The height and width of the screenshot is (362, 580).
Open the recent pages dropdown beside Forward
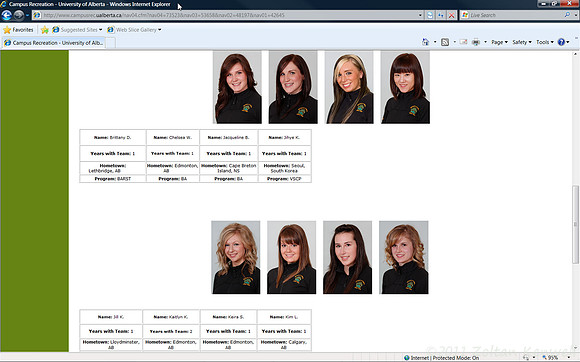[x=27, y=15]
